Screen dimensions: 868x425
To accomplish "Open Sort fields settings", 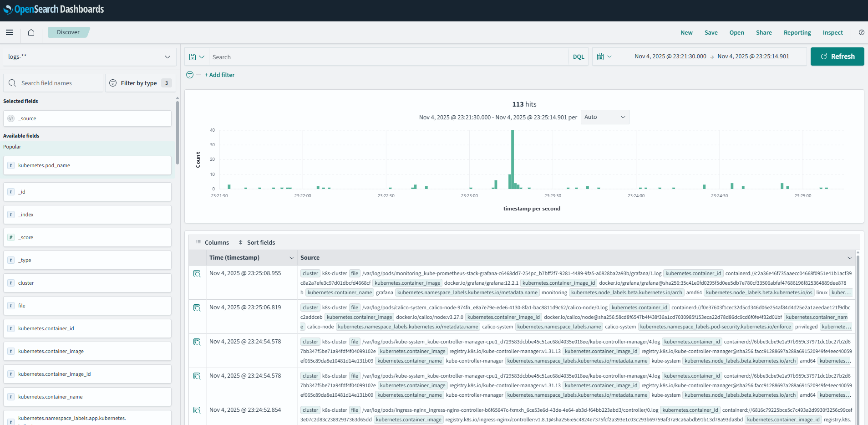I will click(x=257, y=242).
